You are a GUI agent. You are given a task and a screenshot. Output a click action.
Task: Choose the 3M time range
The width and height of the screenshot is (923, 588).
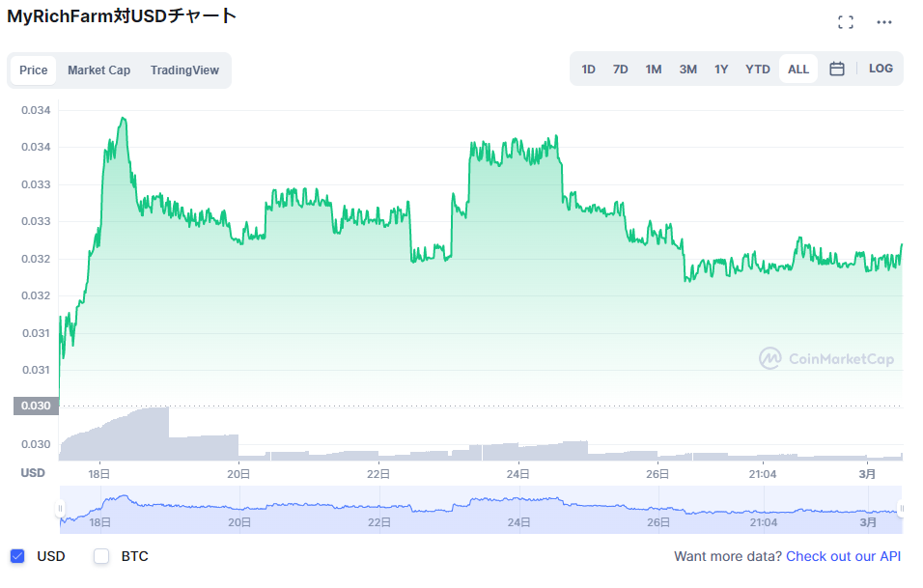[x=687, y=70]
